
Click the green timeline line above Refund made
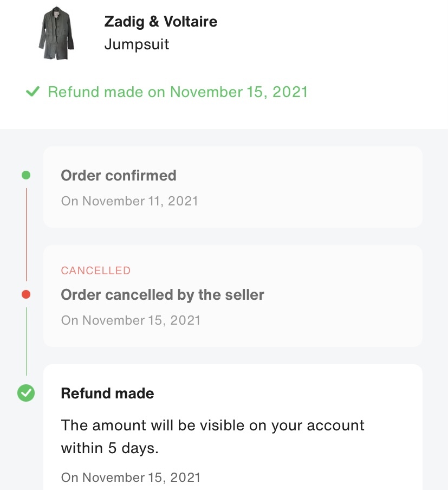click(x=26, y=341)
